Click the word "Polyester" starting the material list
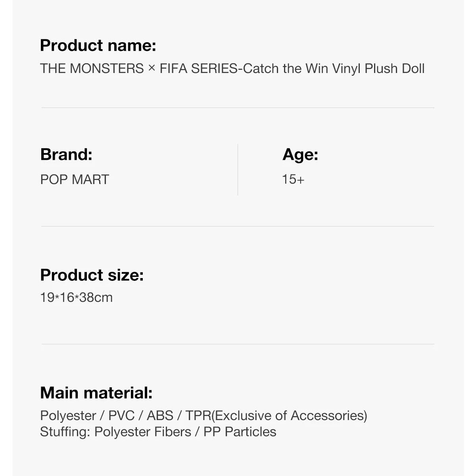 68,415
